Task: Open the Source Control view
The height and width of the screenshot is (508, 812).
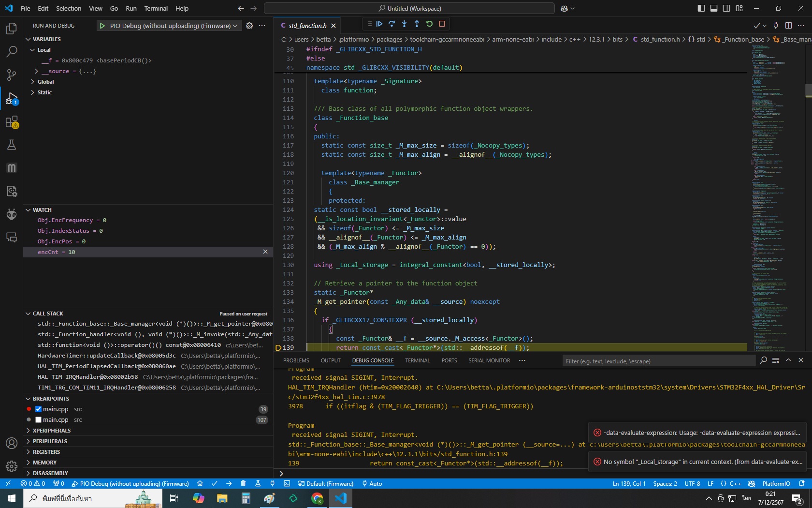Action: coord(12,75)
